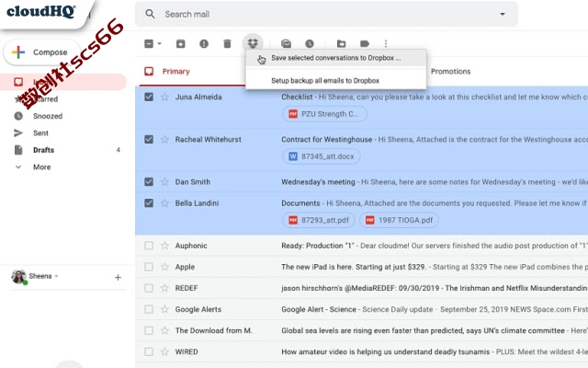Image resolution: width=588 pixels, height=368 pixels.
Task: Open search options dropdown arrow
Action: pos(503,15)
